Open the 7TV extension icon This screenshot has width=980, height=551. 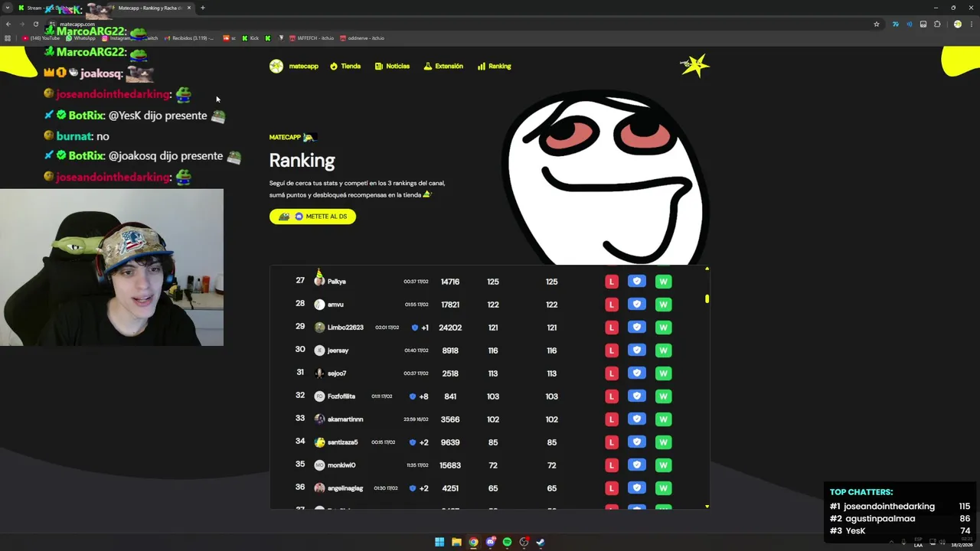pos(895,24)
